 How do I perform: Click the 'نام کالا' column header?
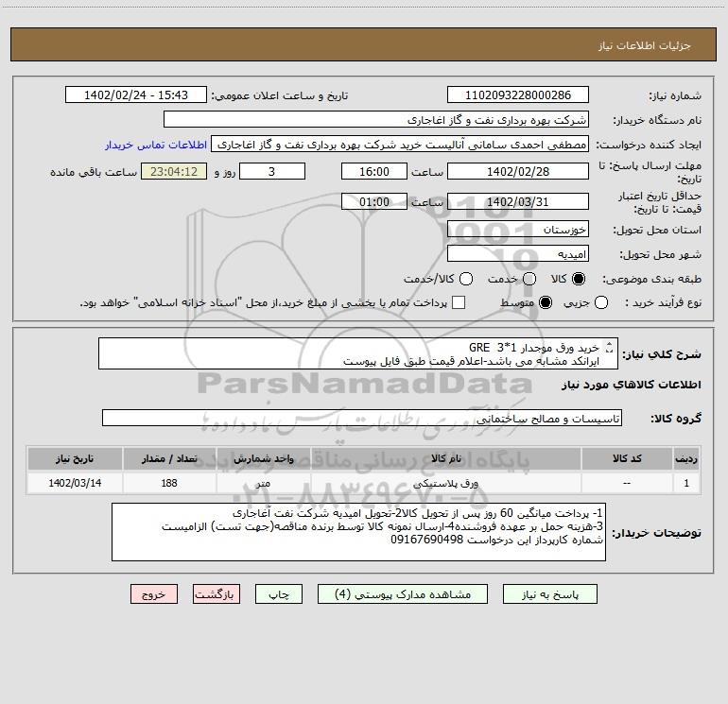coord(445,458)
